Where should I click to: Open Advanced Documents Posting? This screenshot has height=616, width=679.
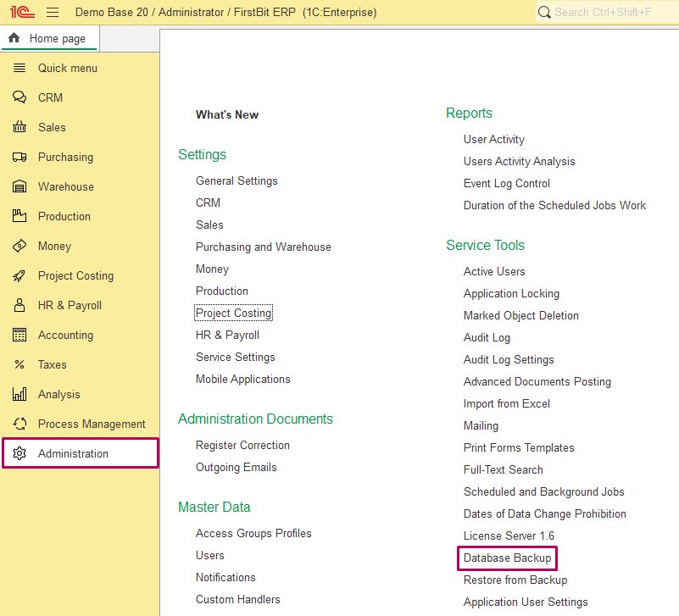[537, 382]
